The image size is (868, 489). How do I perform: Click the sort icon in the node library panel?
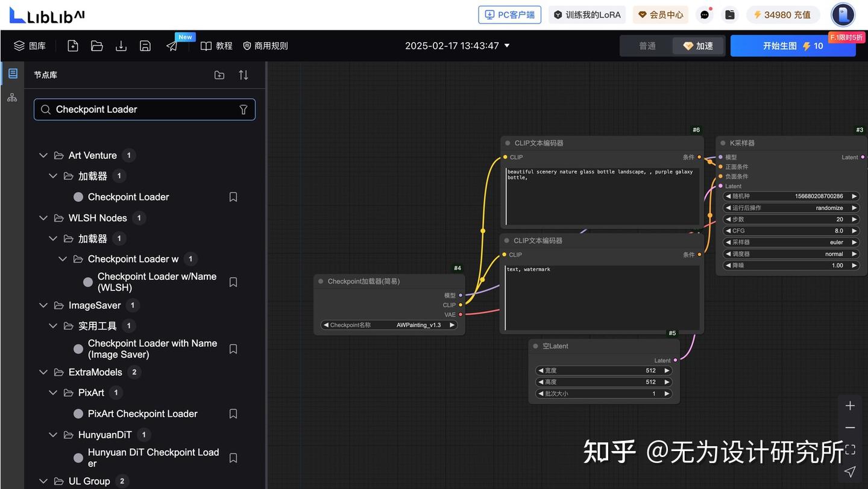(243, 74)
